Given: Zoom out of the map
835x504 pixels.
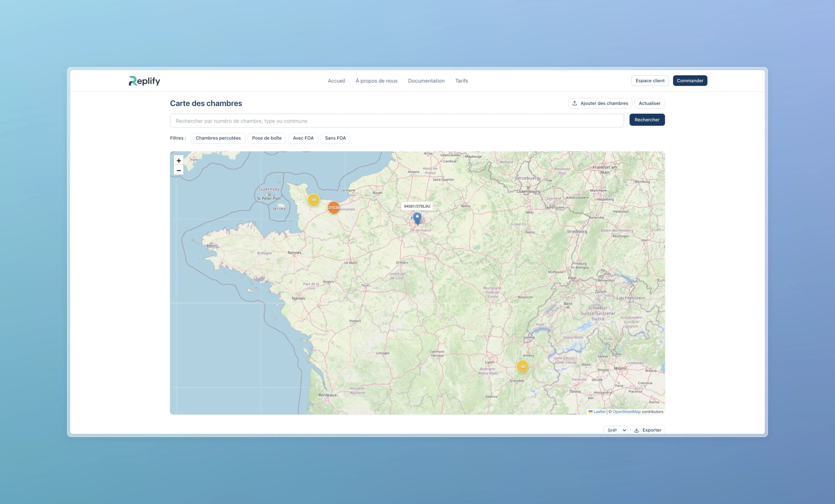Looking at the screenshot, I should click(x=179, y=170).
